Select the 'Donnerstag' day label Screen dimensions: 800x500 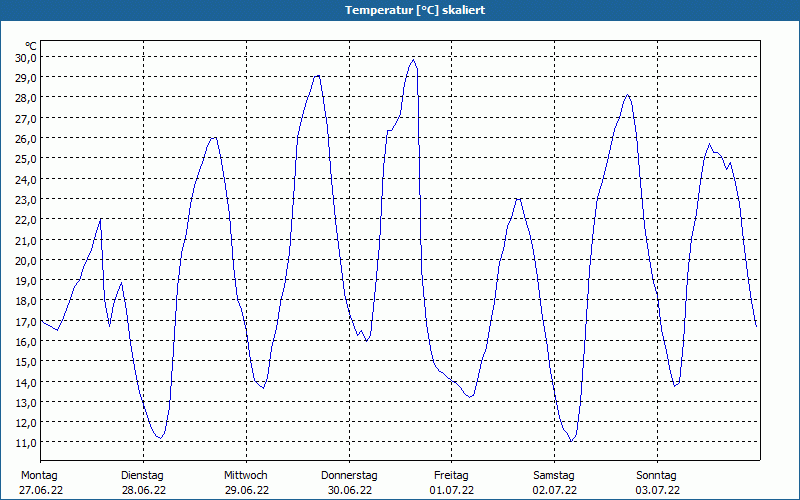(x=349, y=475)
